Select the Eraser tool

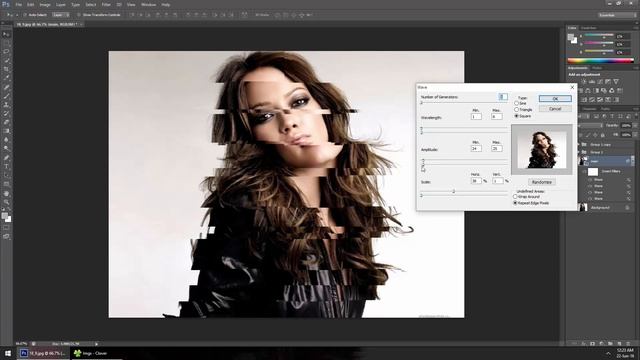click(6, 122)
